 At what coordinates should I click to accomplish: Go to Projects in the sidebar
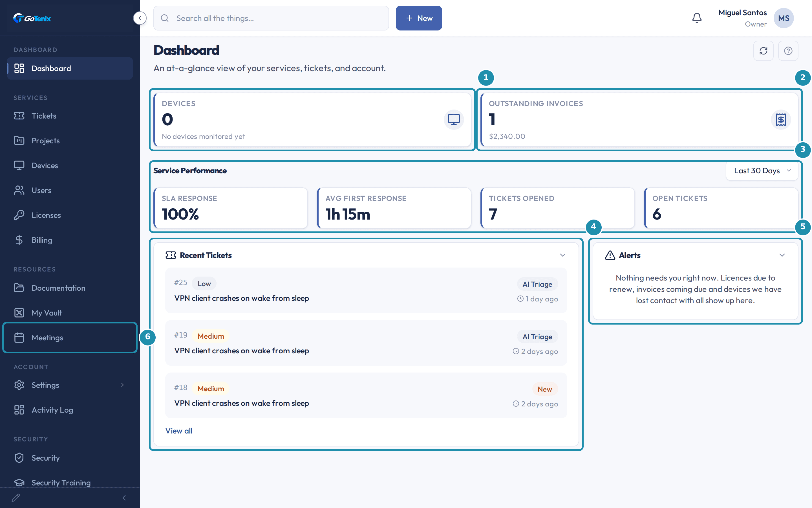tap(70, 141)
